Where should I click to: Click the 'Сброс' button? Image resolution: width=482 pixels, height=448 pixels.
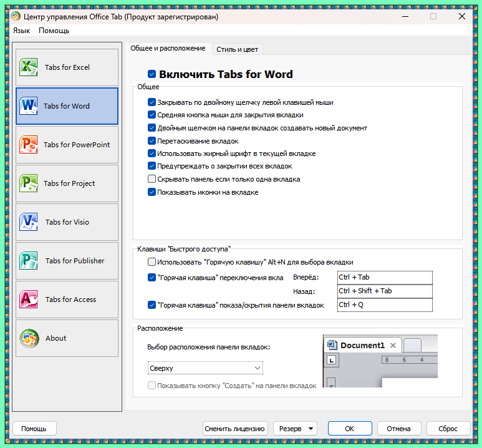pyautogui.click(x=448, y=429)
